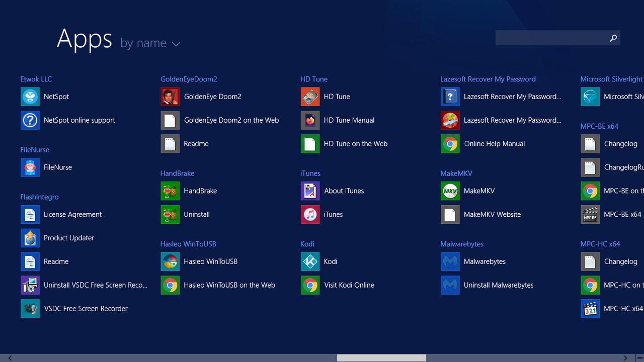Image resolution: width=644 pixels, height=362 pixels.
Task: Open the About iTunes icon
Action: (x=310, y=191)
